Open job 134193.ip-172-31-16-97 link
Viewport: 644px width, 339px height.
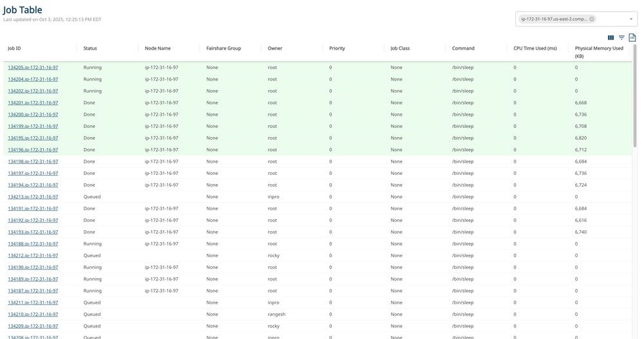pyautogui.click(x=33, y=232)
